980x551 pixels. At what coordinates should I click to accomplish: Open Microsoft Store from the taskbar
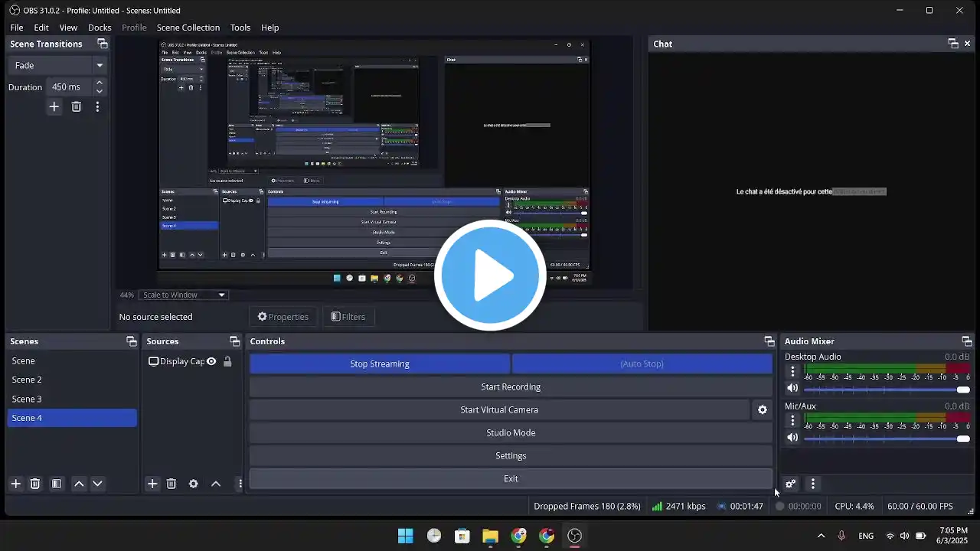coord(462,536)
